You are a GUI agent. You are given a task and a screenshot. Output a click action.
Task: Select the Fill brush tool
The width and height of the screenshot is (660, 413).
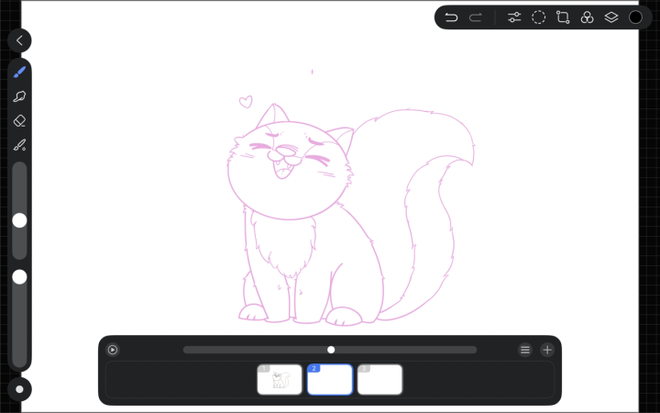(x=19, y=145)
